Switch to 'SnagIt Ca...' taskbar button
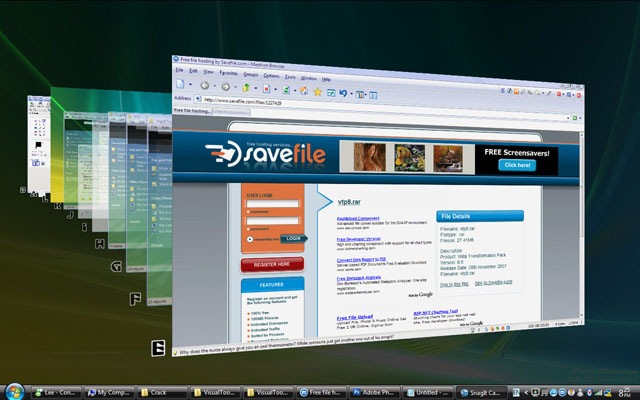This screenshot has height=400, width=640. click(481, 392)
